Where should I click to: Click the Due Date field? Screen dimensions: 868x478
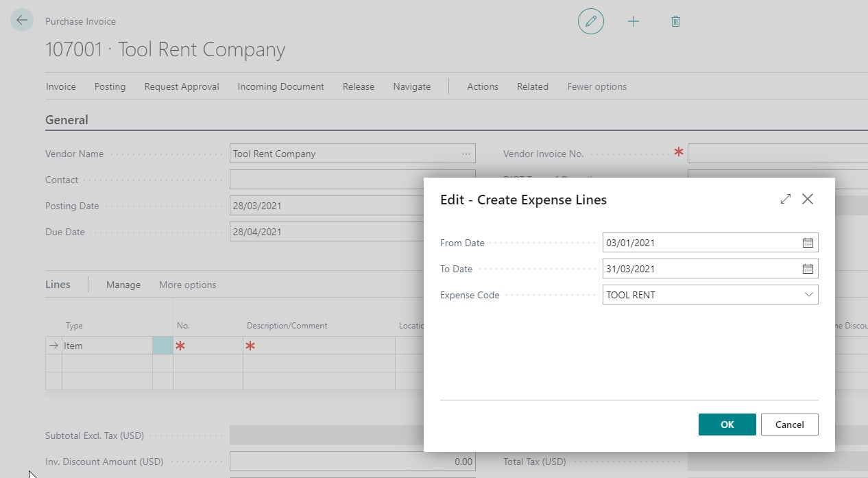tap(326, 232)
